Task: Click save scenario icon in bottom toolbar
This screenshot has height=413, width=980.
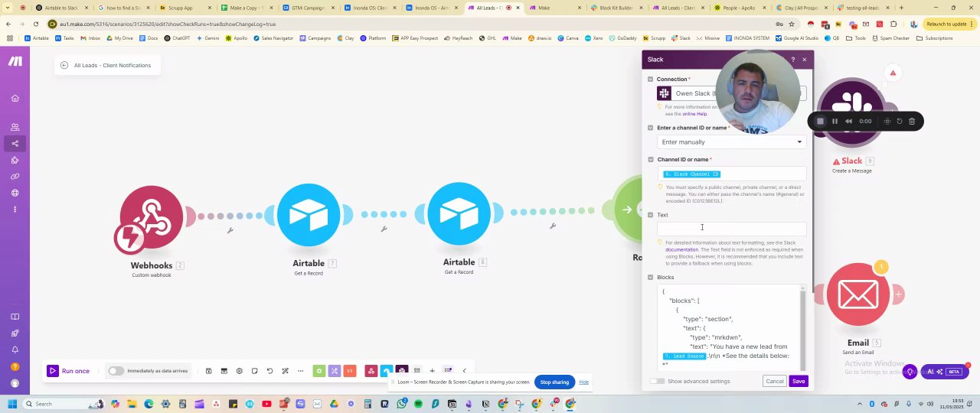Action: tap(208, 371)
